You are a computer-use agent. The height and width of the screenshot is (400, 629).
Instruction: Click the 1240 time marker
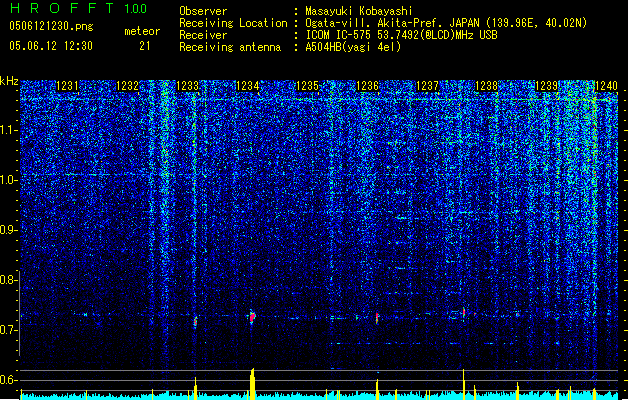606,86
